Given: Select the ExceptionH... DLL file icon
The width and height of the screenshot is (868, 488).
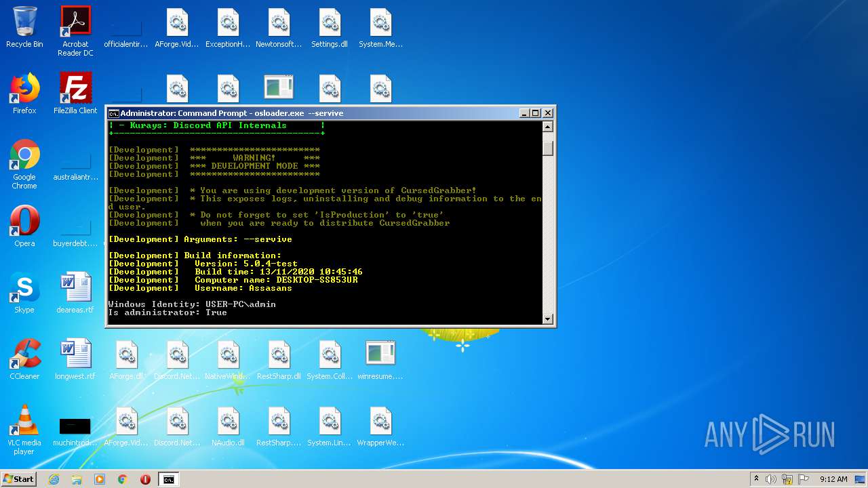Looking at the screenshot, I should click(x=228, y=28).
